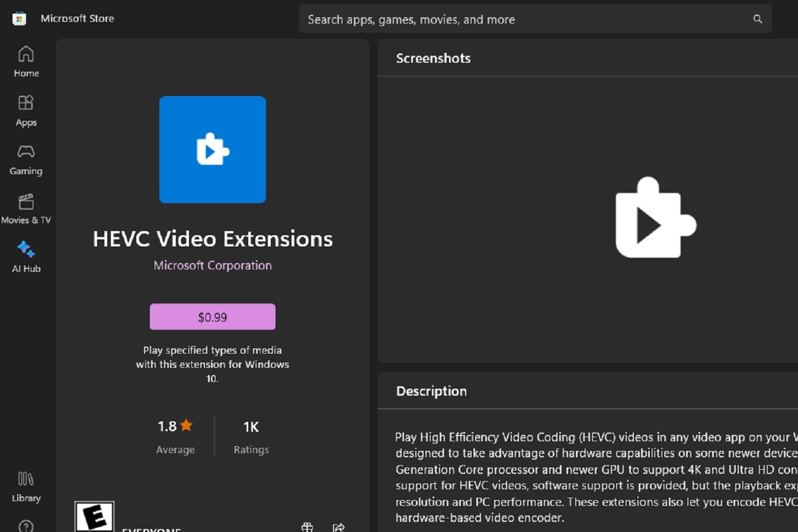Viewport: 798px width, 532px height.
Task: Click the gift icon to buy as gift
Action: [307, 527]
